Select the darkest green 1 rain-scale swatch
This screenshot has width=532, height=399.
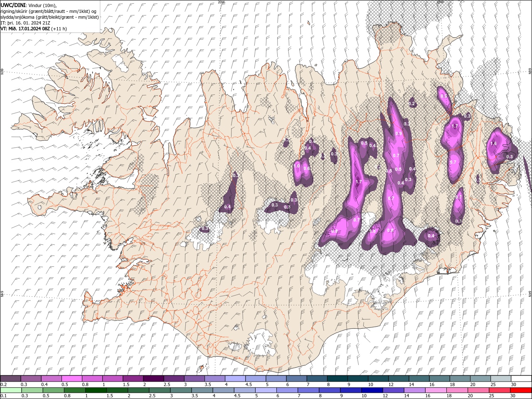tap(96, 390)
